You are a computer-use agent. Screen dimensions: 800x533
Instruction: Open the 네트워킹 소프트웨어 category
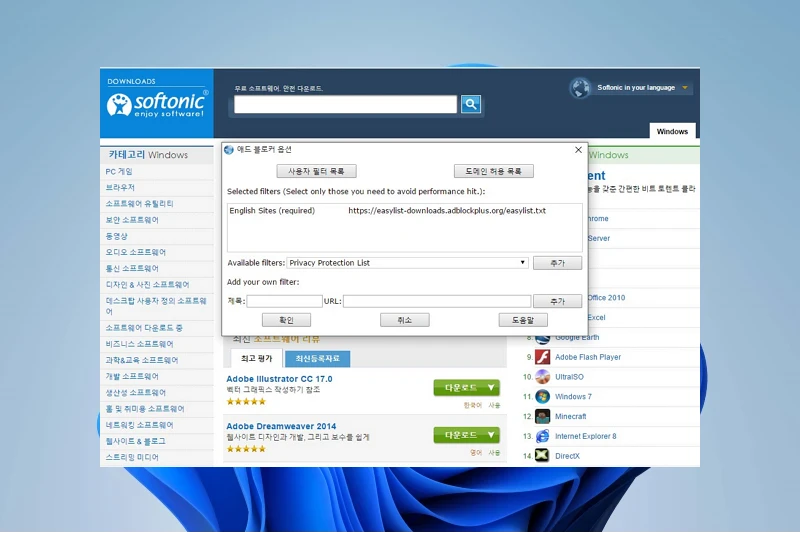tap(139, 425)
